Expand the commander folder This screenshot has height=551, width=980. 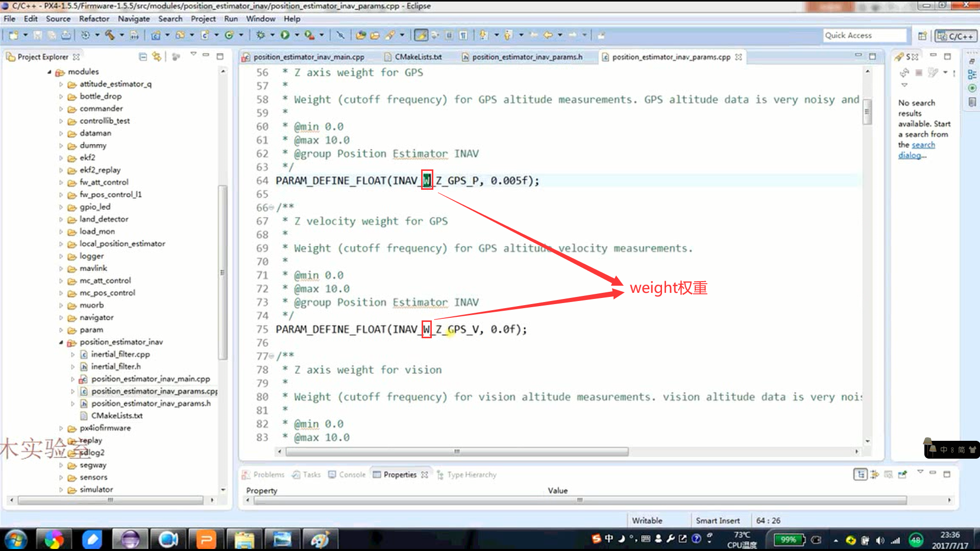(x=61, y=109)
